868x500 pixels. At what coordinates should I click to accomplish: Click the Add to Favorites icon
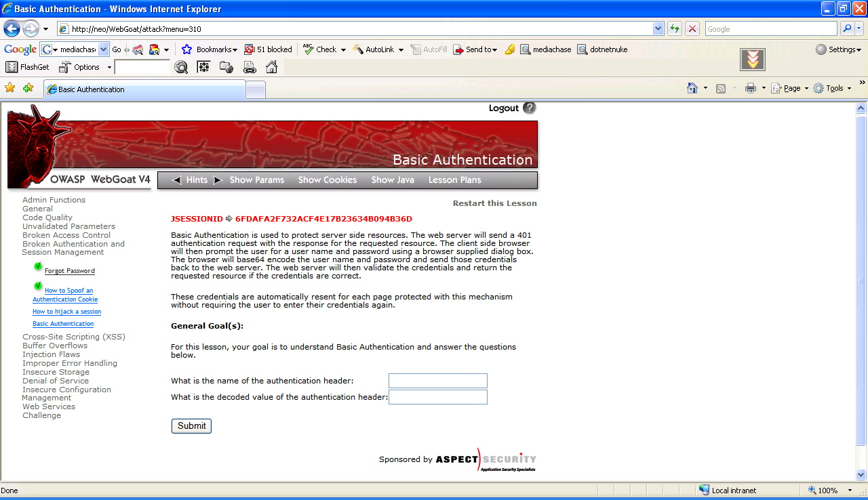(28, 88)
